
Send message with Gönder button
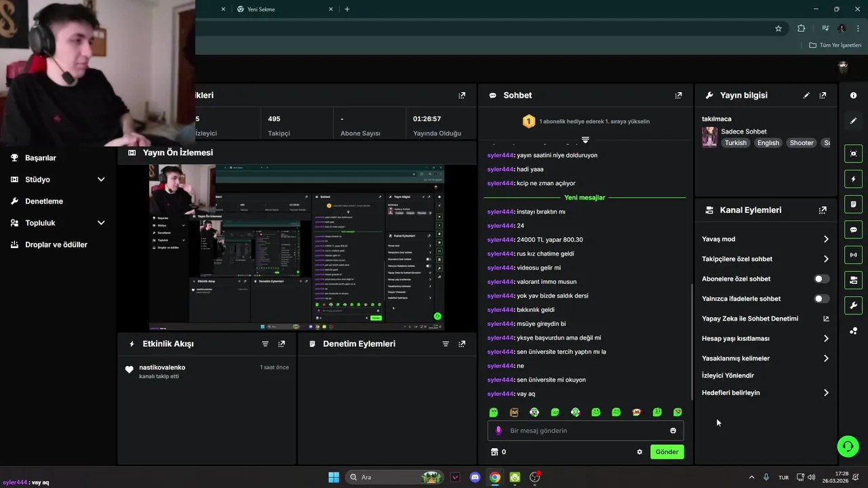tap(667, 452)
